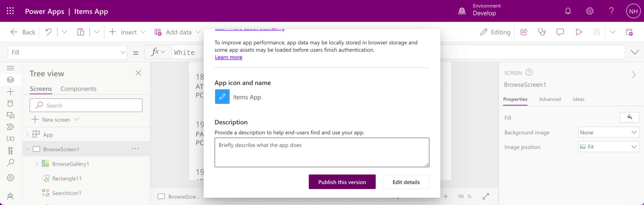The height and width of the screenshot is (205, 644).
Task: Open the Add data menu
Action: pos(177,32)
